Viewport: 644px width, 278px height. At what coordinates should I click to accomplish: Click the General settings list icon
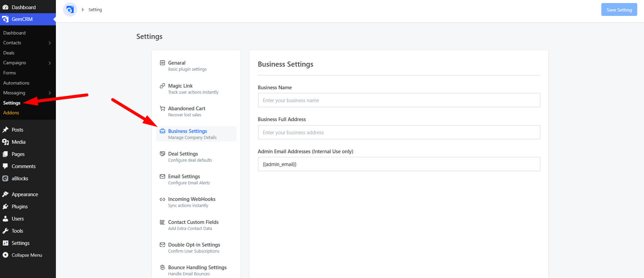click(x=162, y=63)
